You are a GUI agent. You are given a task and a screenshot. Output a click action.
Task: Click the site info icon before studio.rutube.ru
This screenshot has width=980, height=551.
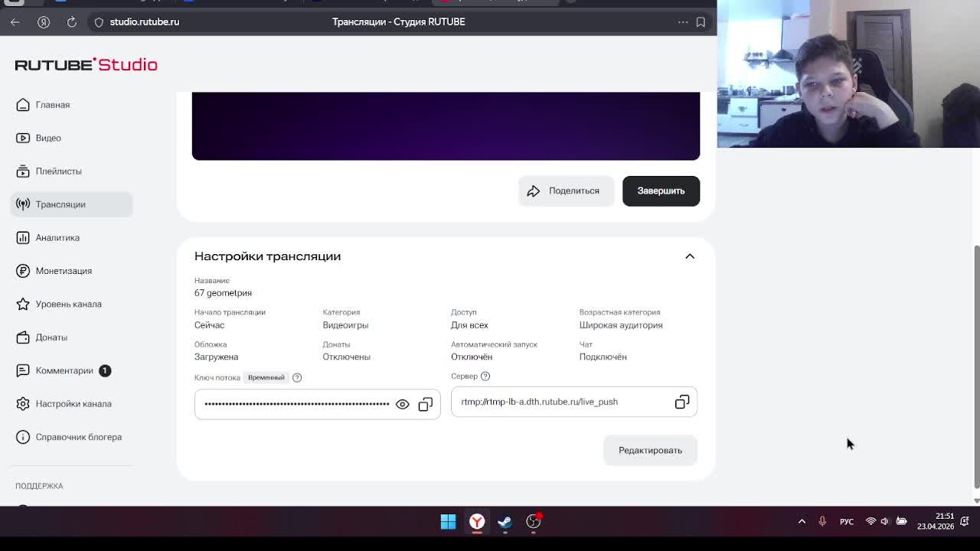click(x=99, y=22)
